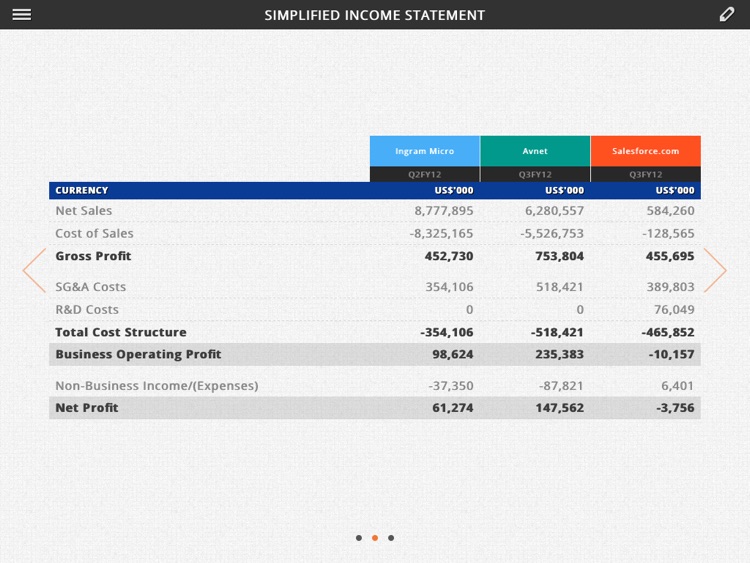The width and height of the screenshot is (750, 563).
Task: Click the Net Profit row label
Action: click(87, 408)
